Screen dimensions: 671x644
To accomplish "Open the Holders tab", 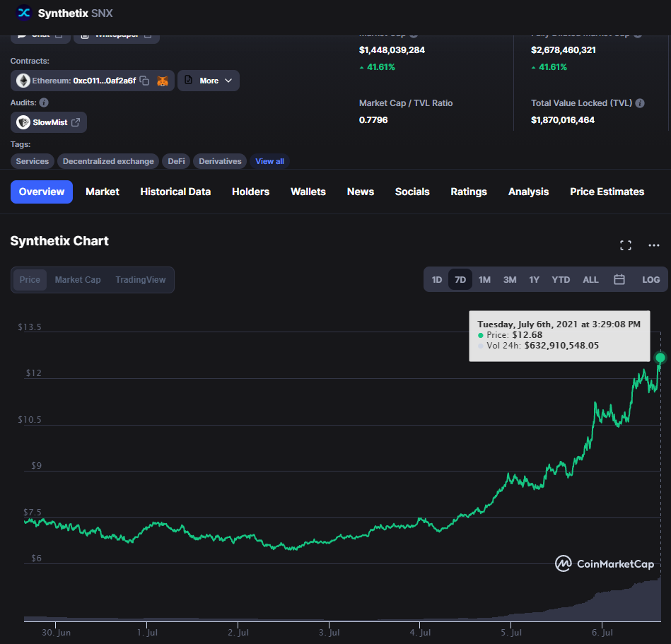I will coord(250,192).
